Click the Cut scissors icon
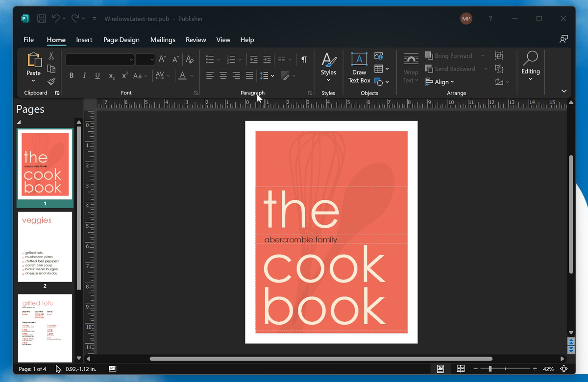 (51, 56)
